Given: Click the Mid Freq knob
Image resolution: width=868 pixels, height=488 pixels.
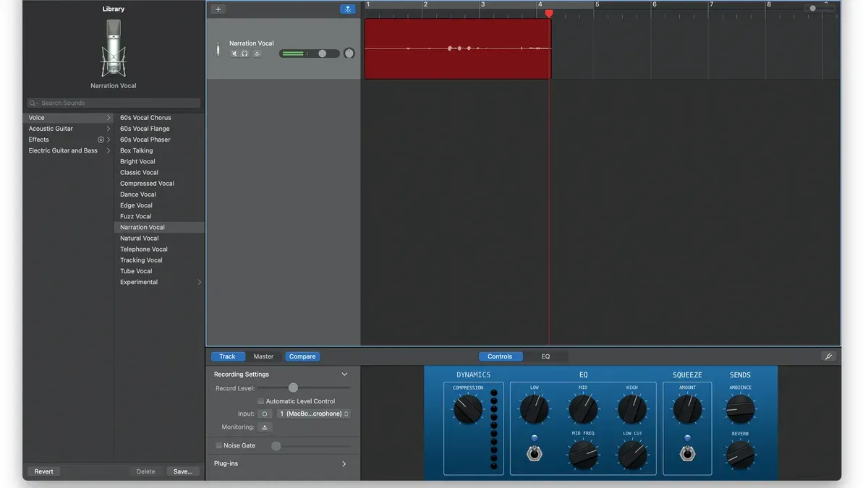Looking at the screenshot, I should coord(583,455).
